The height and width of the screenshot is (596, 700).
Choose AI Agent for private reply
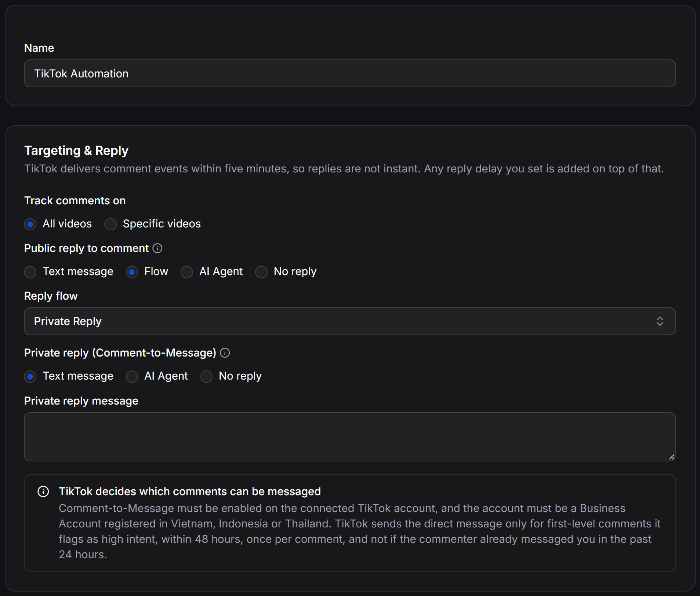click(x=132, y=376)
